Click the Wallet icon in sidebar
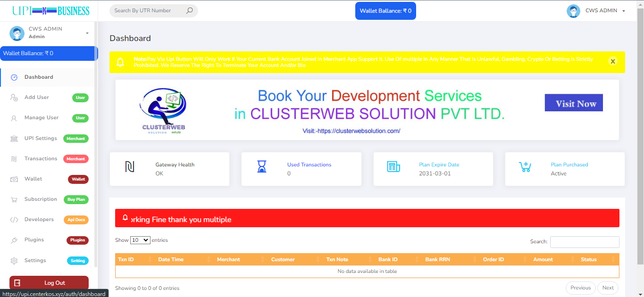The height and width of the screenshot is (297, 644). 14,179
